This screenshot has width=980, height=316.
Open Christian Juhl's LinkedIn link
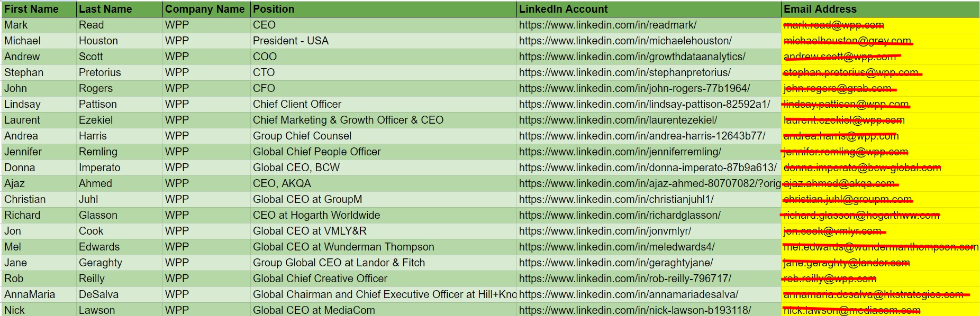(616, 199)
